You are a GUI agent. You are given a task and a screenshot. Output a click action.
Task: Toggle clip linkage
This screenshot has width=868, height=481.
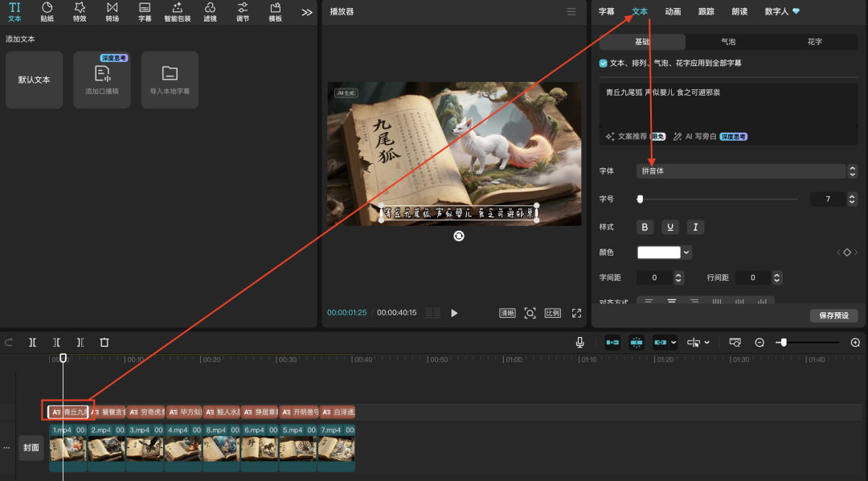point(661,343)
